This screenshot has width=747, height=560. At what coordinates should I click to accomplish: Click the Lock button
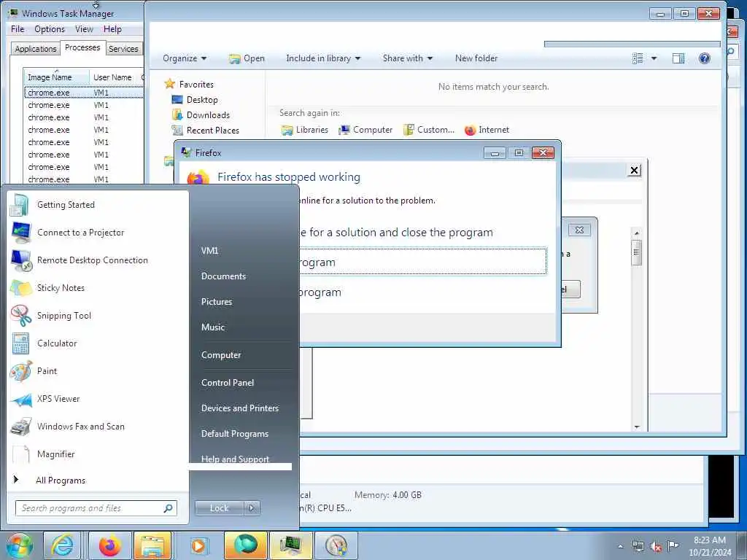pos(219,508)
